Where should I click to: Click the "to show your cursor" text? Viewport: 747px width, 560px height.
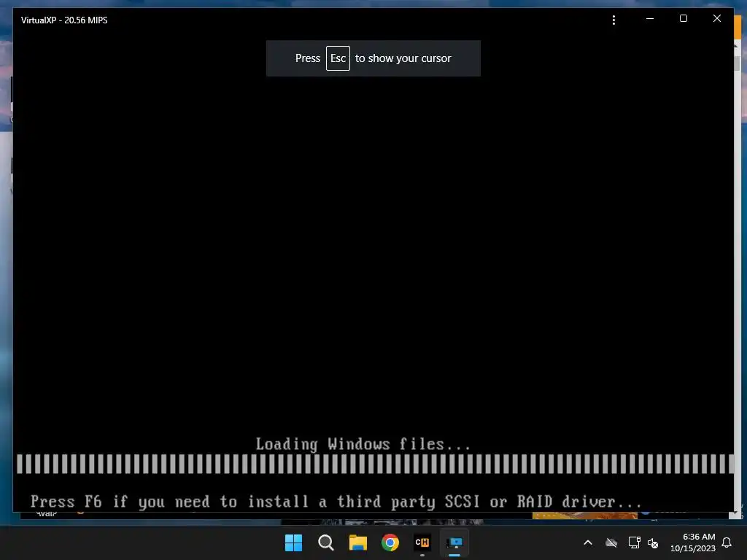click(x=403, y=58)
